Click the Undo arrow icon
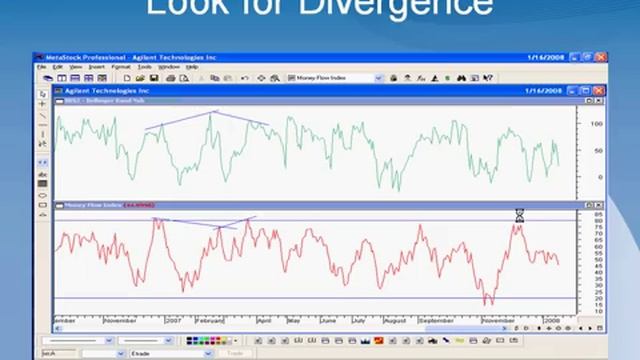Viewport: 640px width, 360px height. pyautogui.click(x=245, y=78)
